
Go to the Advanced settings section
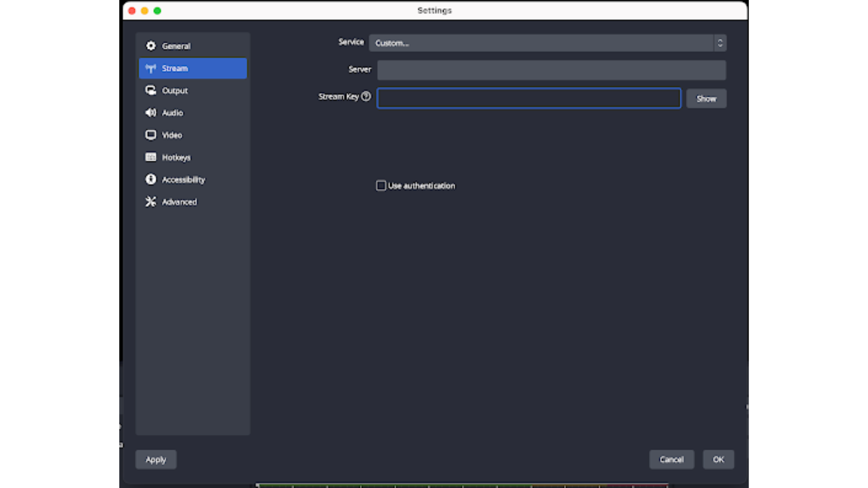point(179,202)
